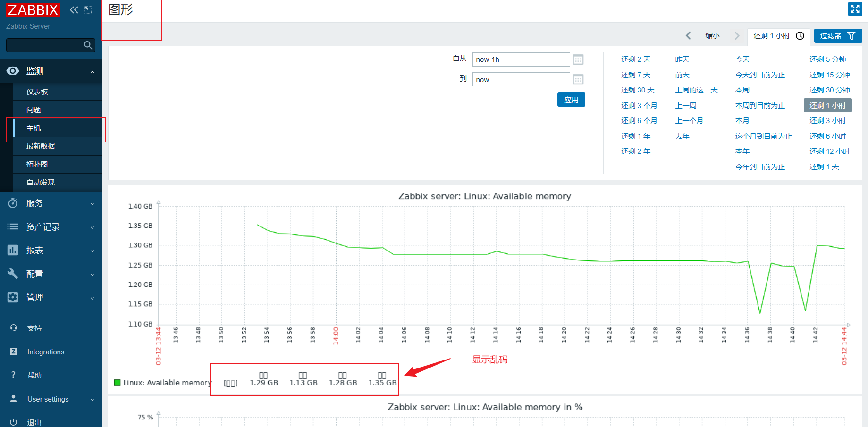Click the search magnifier icon
This screenshot has width=868, height=427.
pyautogui.click(x=88, y=45)
